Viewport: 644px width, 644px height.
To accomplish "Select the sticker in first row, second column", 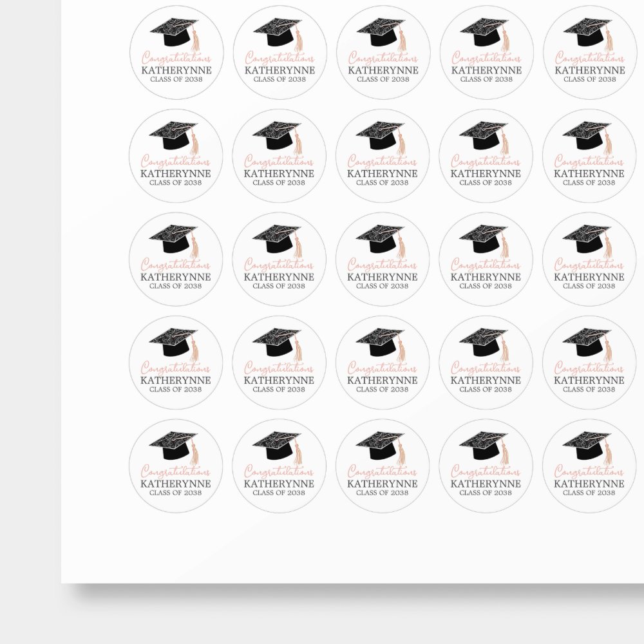I will click(x=279, y=52).
